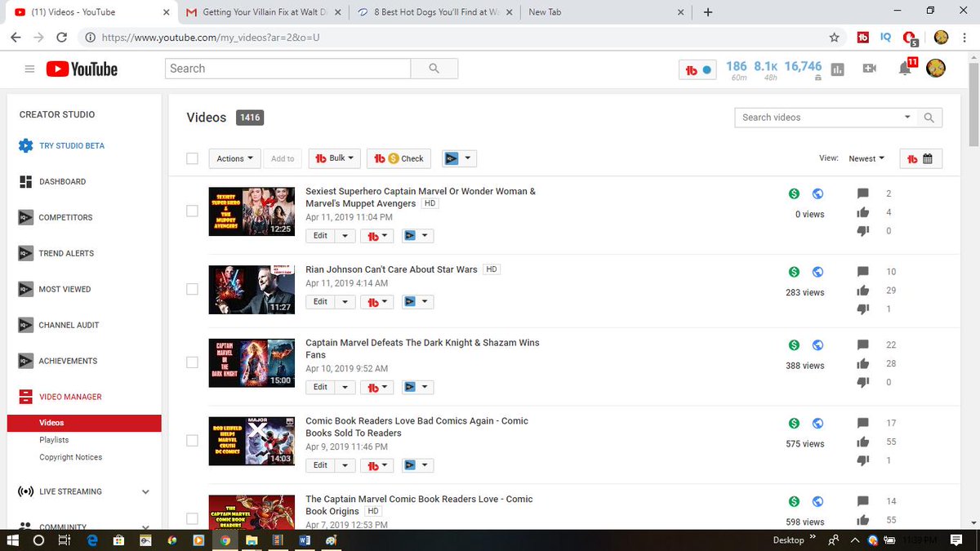Click monetization dollar icon for Rian Johnson video

[794, 272]
